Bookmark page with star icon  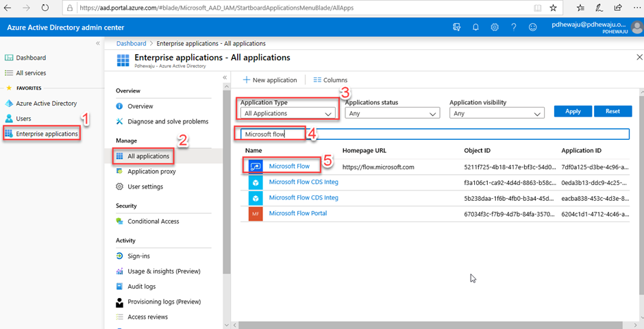point(554,8)
